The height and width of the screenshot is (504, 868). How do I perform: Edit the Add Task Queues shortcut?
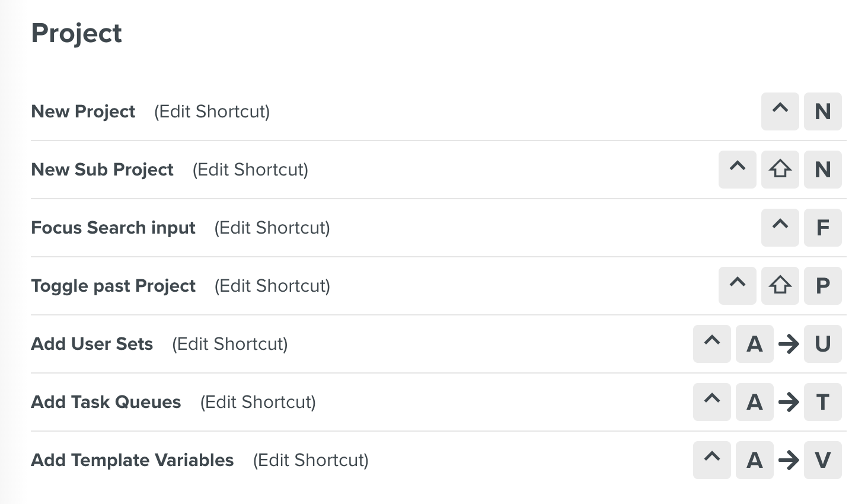(258, 402)
